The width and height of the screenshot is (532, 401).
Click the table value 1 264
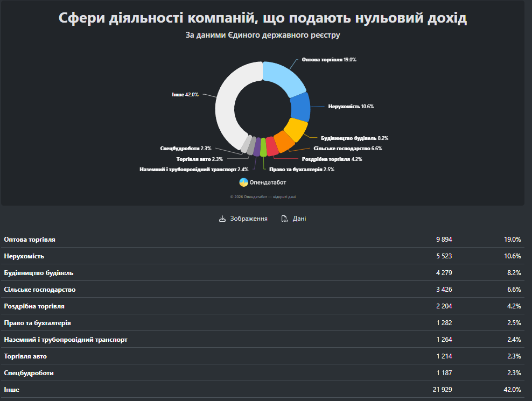444,340
